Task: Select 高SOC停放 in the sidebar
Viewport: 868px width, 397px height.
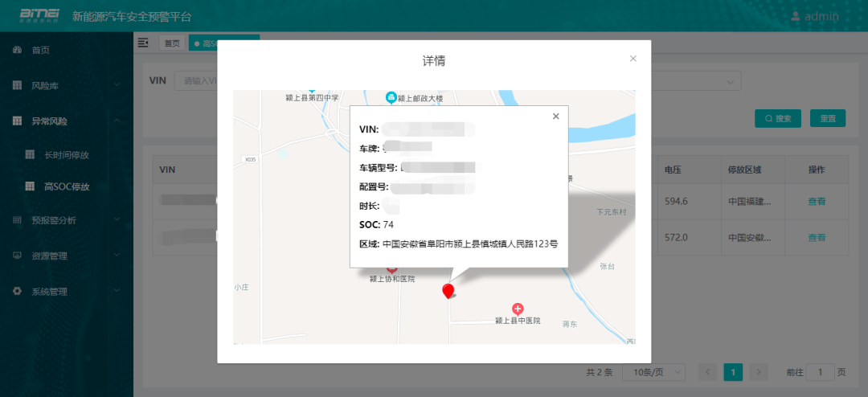Action: (66, 186)
